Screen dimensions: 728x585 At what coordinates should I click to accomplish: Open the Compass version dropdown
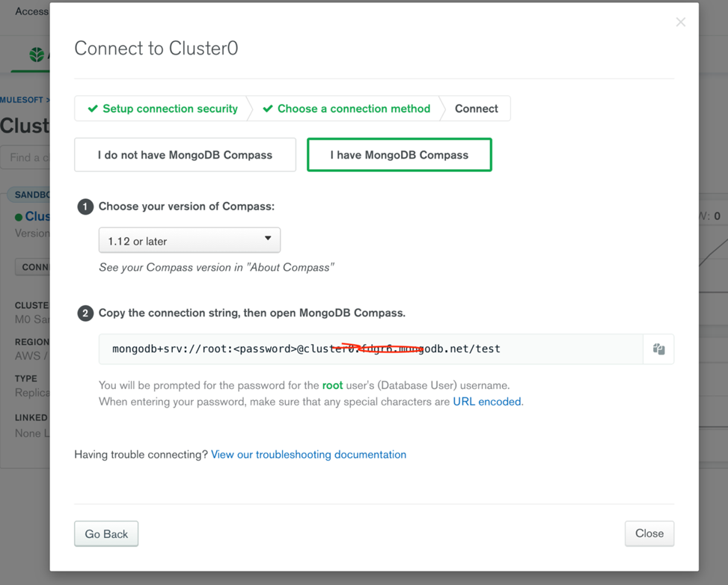[189, 240]
